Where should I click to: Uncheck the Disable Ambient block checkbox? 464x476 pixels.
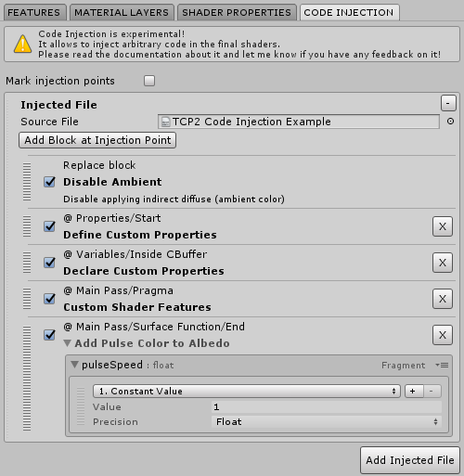pos(49,182)
